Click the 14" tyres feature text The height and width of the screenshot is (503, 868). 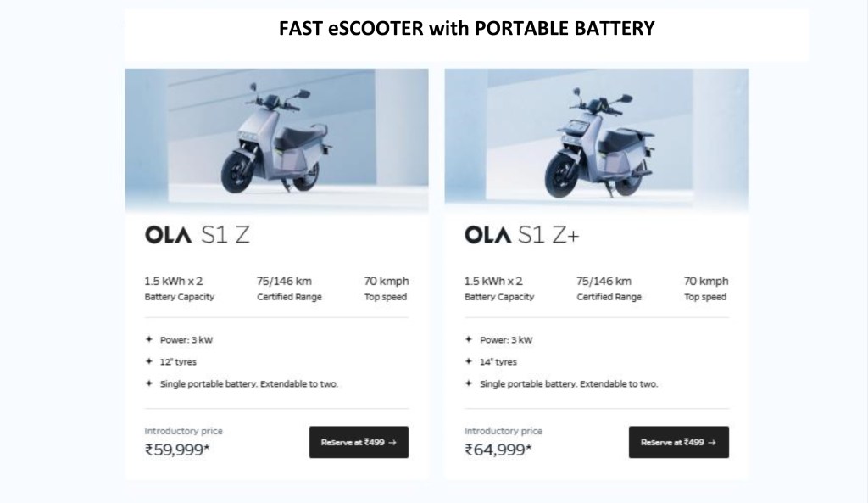click(x=498, y=361)
